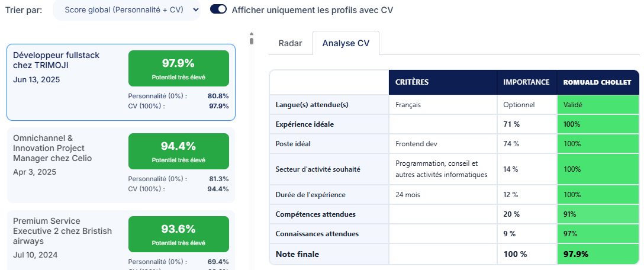Switch to the Radar tab
Viewport: 644px width, 270px height.
coord(291,43)
